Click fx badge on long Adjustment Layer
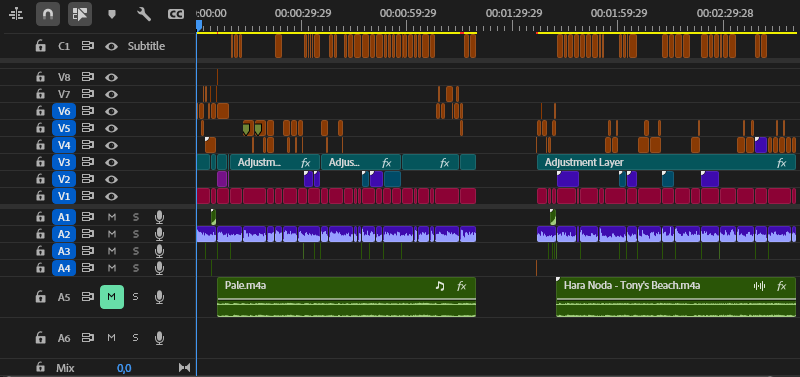Screen dimensions: 800x377 pos(782,163)
